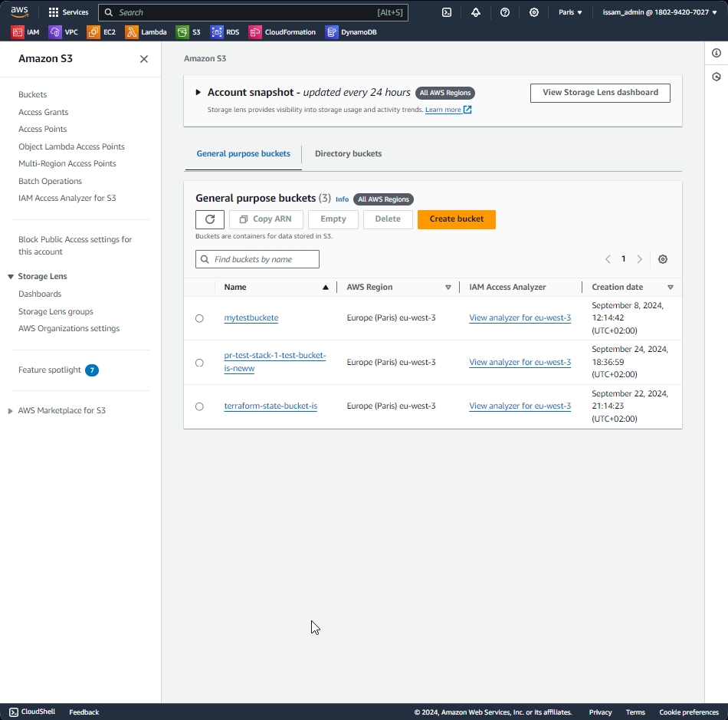Open Access Points in the side navigation

tap(43, 129)
